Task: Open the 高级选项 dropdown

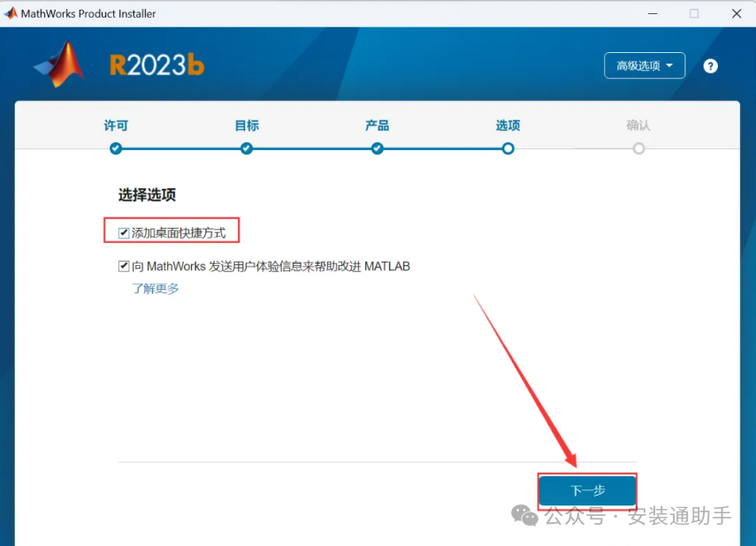Action: tap(644, 65)
